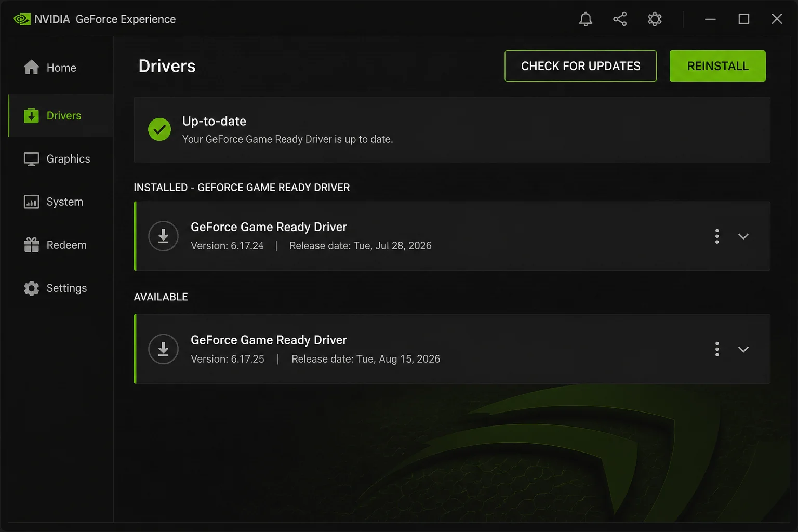Open more options for driver 6.17.24
This screenshot has width=798, height=532.
[717, 236]
